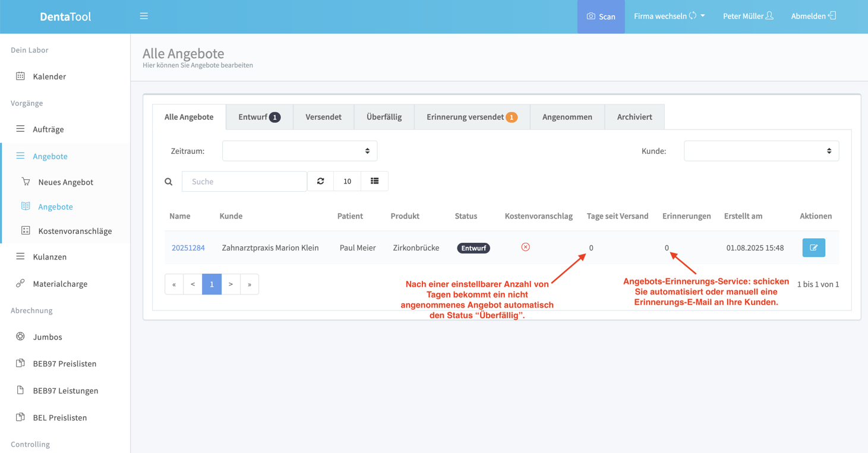
Task: Open the Firma wechseln dropdown
Action: (669, 16)
